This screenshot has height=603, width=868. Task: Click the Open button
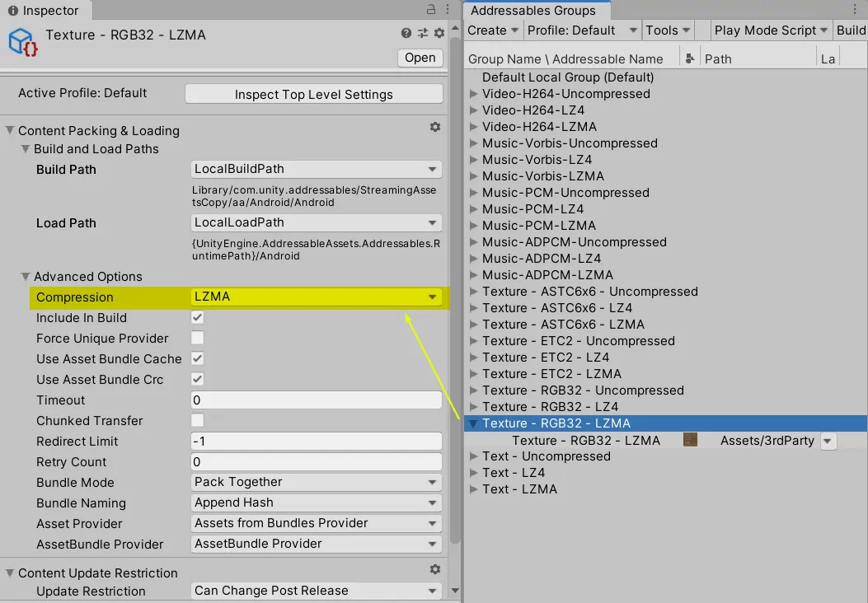coord(420,58)
